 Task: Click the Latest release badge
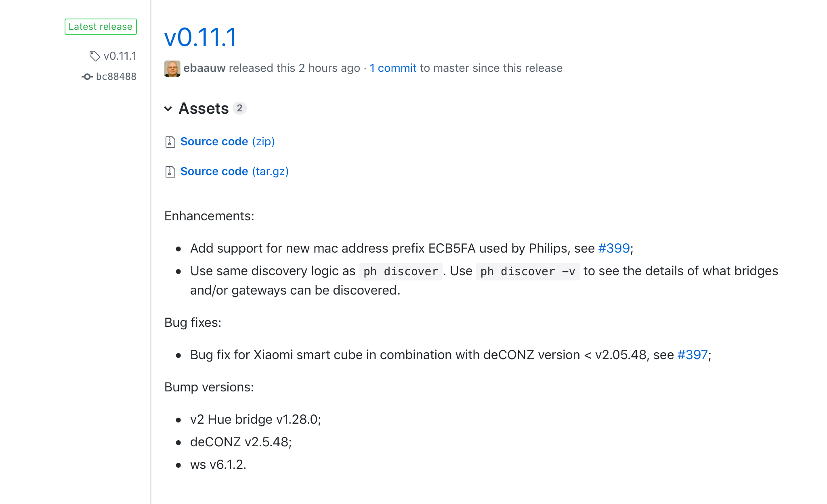101,27
